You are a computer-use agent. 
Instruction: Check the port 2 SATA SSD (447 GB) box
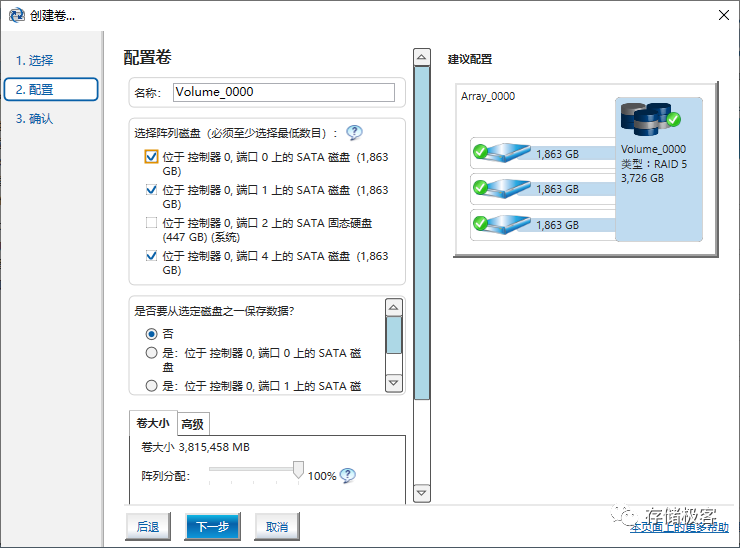[x=151, y=222]
